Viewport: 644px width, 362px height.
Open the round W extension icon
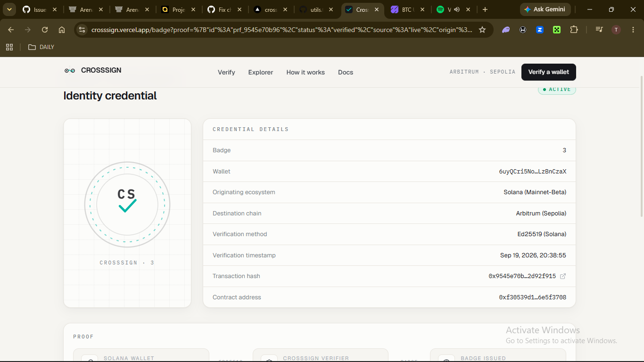click(x=523, y=30)
